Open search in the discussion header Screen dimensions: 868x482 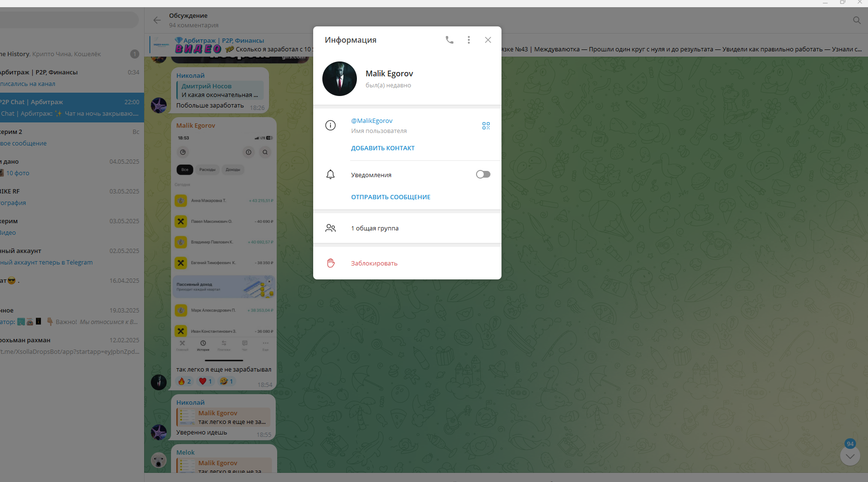pyautogui.click(x=857, y=20)
